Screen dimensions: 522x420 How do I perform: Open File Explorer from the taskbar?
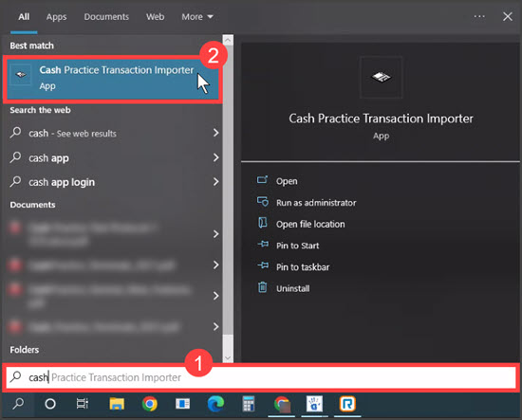coord(117,404)
